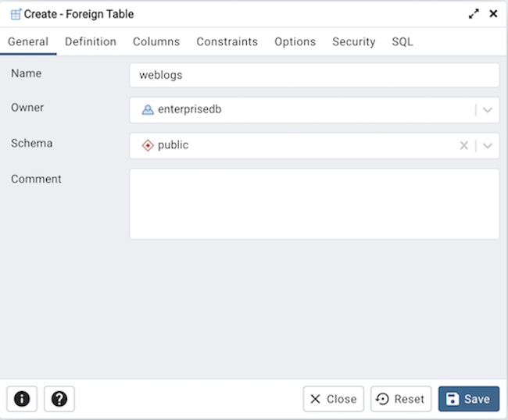The height and width of the screenshot is (420, 508).
Task: Switch to the Definition tab
Action: (x=91, y=42)
